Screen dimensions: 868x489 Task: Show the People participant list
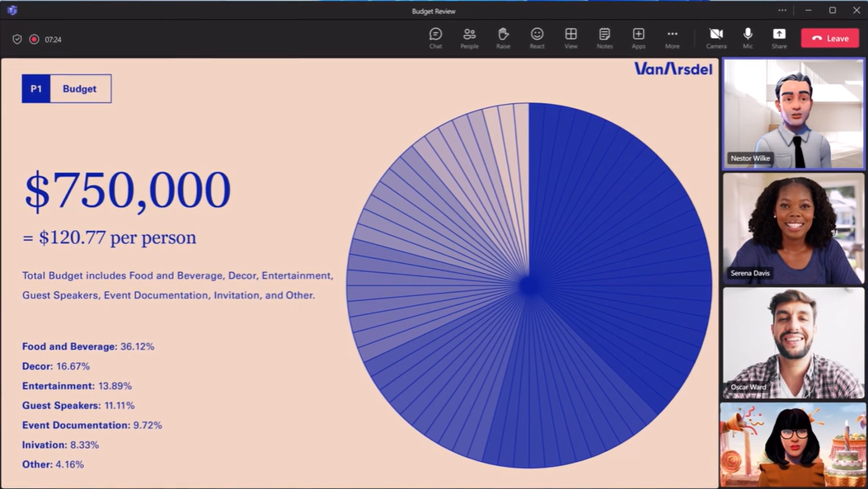(469, 38)
